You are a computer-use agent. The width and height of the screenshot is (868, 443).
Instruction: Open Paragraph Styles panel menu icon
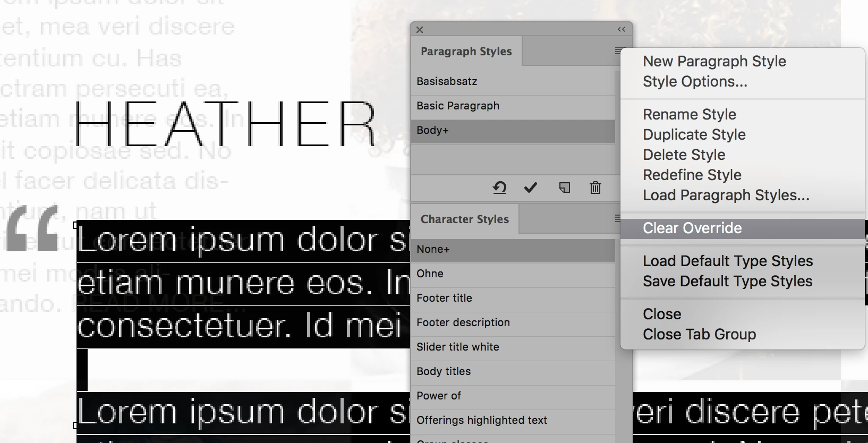[x=618, y=51]
